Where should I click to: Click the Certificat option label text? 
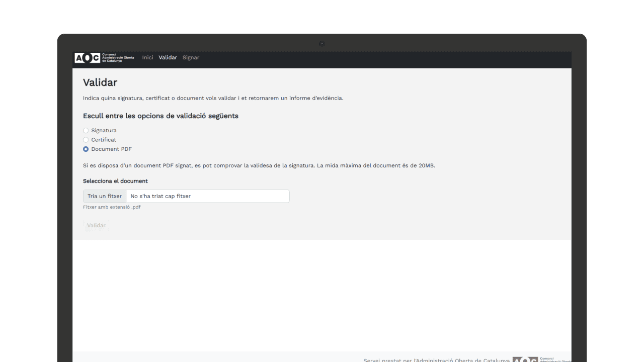(104, 140)
